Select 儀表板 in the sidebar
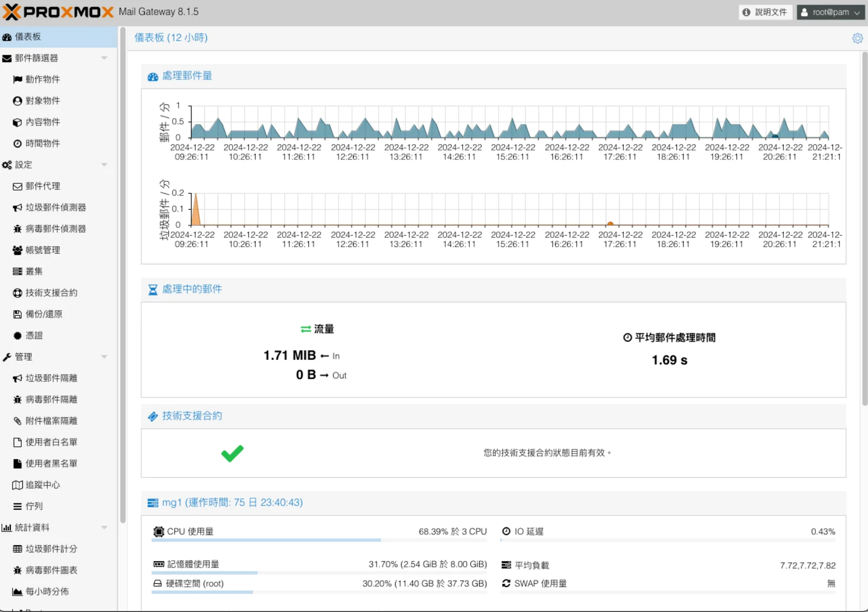 click(x=59, y=37)
